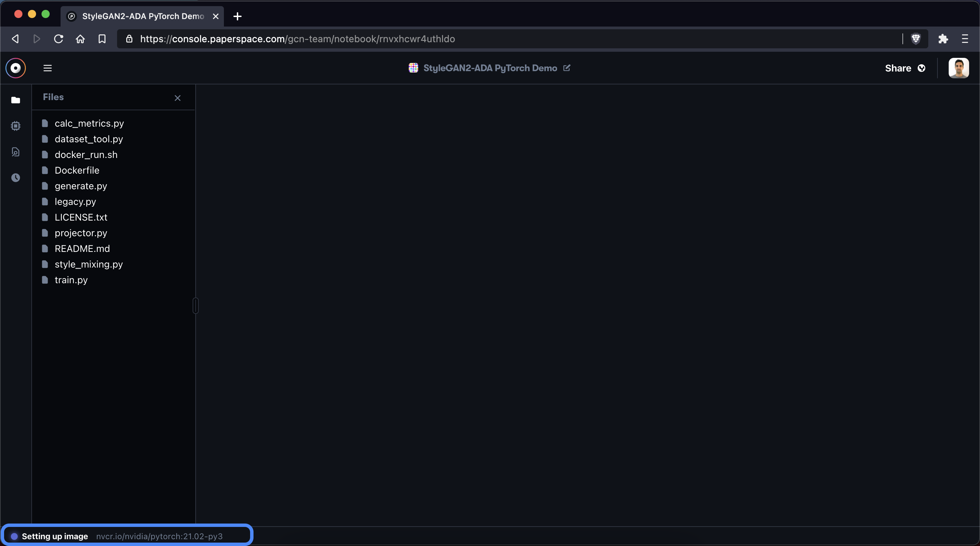
Task: Toggle the Share visibility globe icon
Action: coord(922,68)
